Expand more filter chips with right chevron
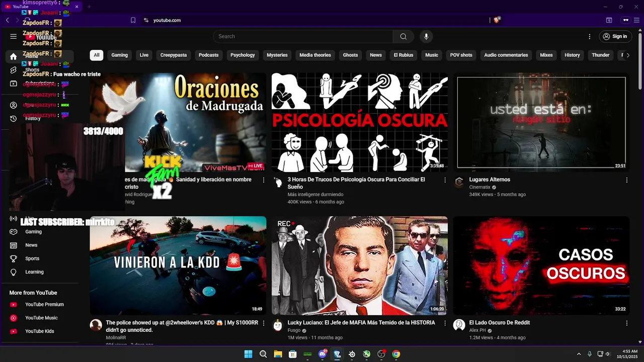644x362 pixels. tap(628, 55)
